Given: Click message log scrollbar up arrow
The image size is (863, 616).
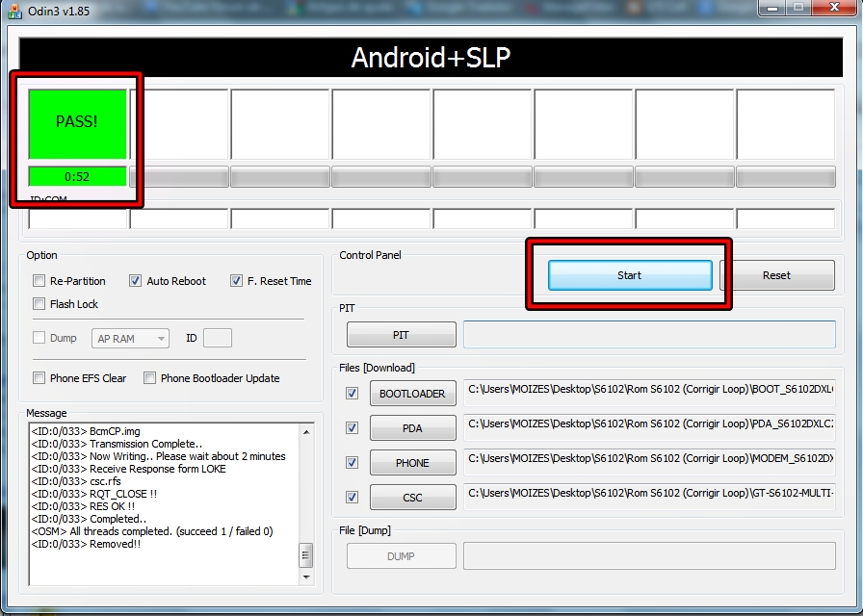Looking at the screenshot, I should [306, 432].
